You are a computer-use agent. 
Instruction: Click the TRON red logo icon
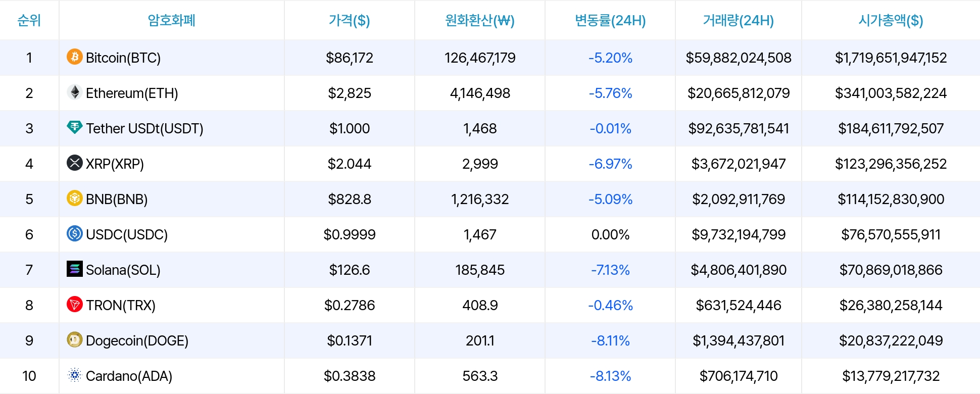coord(75,304)
